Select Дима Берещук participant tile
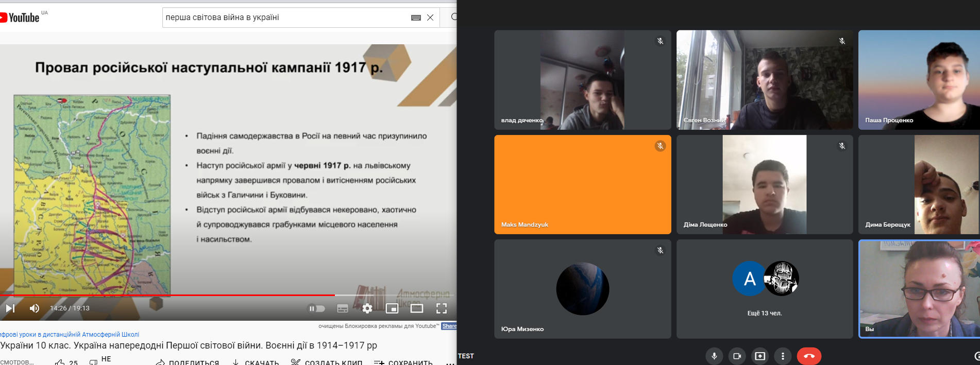This screenshot has width=980, height=365. click(x=919, y=184)
